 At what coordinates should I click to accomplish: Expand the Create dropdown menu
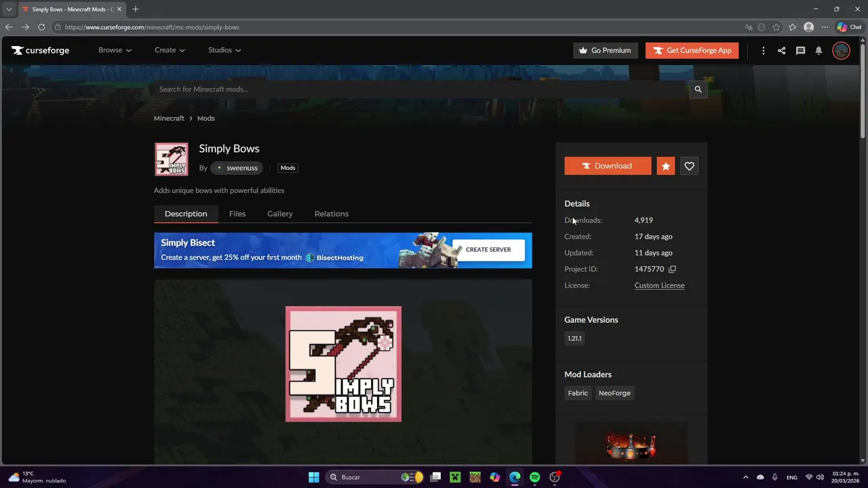coord(170,50)
